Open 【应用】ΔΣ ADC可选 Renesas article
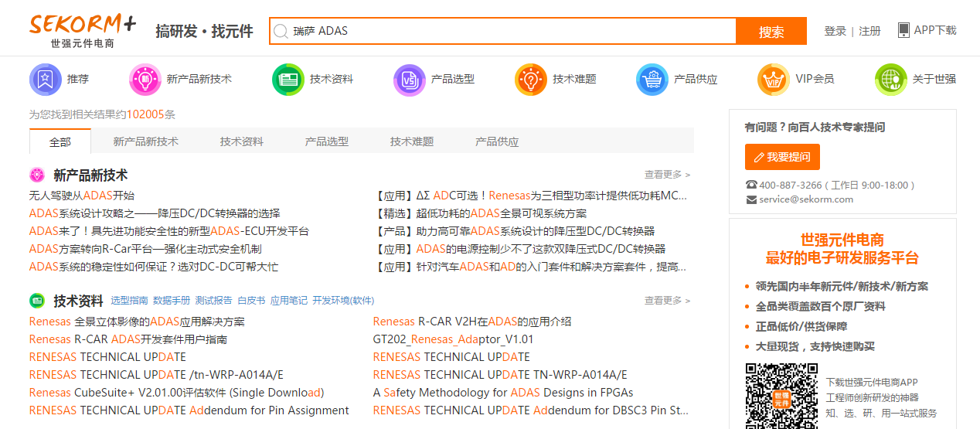 pos(530,196)
